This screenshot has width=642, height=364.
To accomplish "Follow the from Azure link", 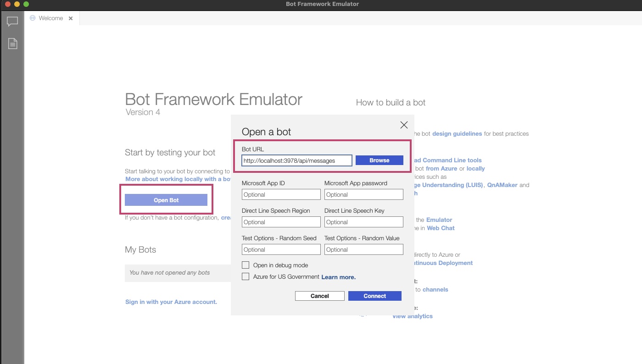I will coord(441,169).
